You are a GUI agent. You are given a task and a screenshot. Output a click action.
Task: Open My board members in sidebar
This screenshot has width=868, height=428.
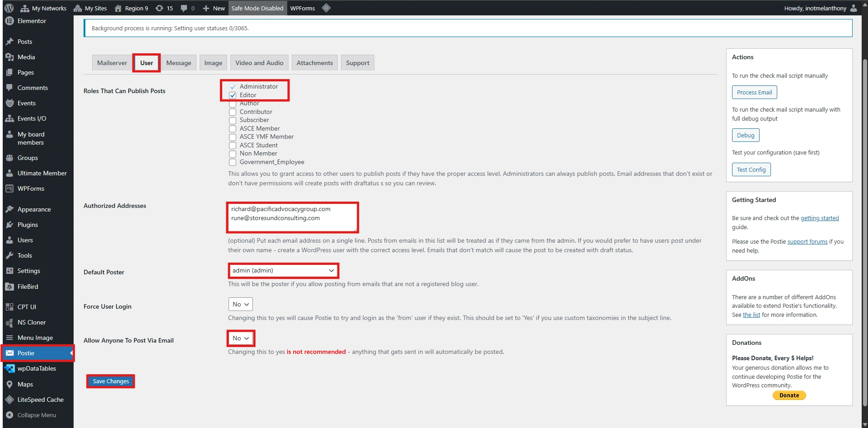tap(38, 138)
